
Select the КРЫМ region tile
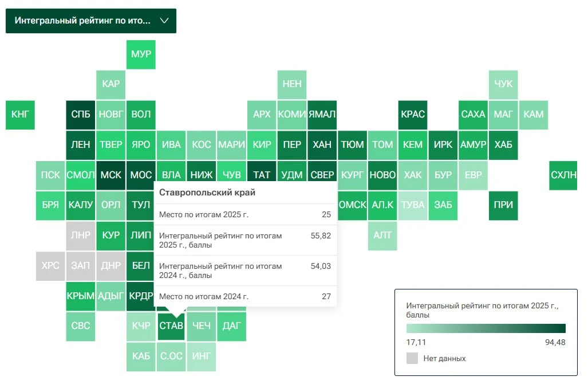81,296
